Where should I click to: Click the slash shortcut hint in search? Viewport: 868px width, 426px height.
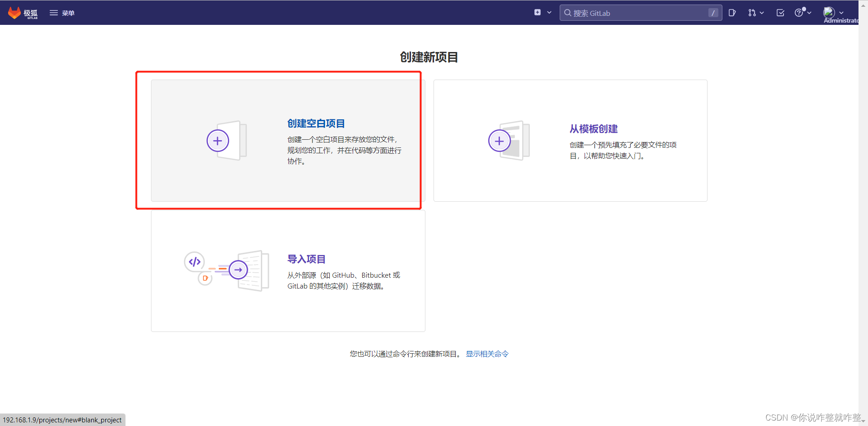[713, 13]
